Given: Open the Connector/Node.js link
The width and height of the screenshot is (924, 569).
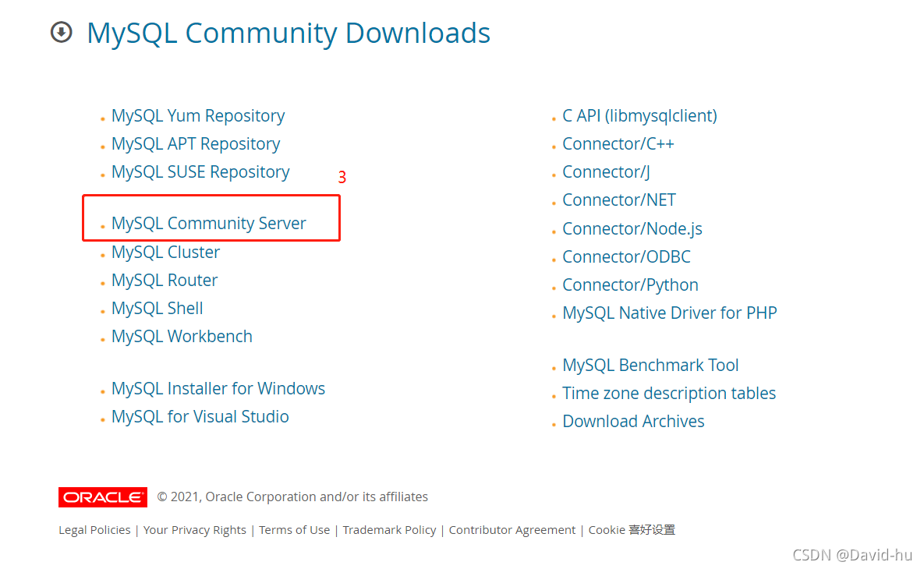Looking at the screenshot, I should 632,228.
